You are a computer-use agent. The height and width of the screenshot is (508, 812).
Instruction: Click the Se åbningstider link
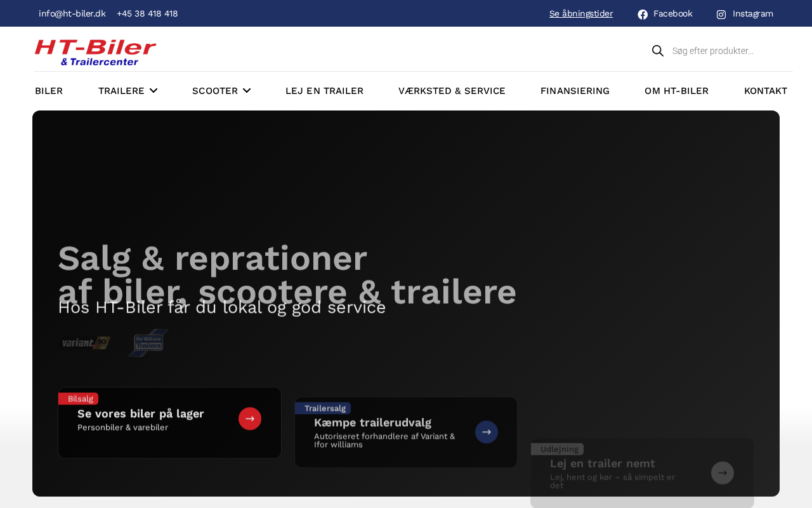click(x=581, y=13)
